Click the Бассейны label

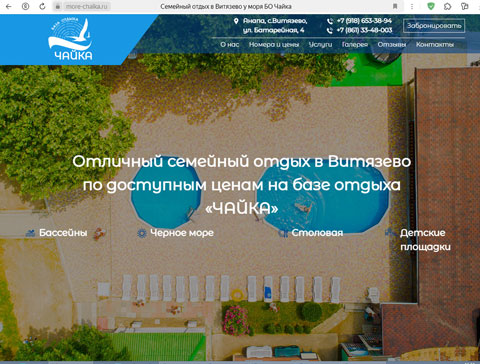[x=63, y=233]
